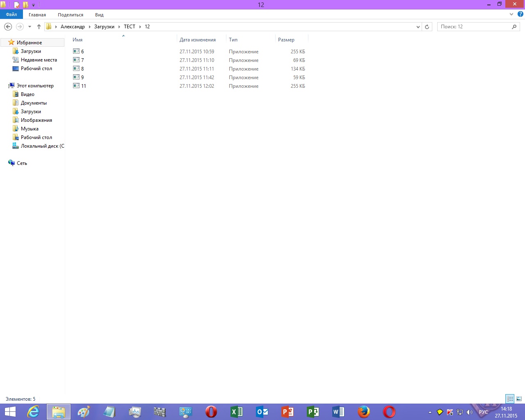This screenshot has height=420, width=525.
Task: Click Загрузки in the address bar path
Action: (104, 27)
